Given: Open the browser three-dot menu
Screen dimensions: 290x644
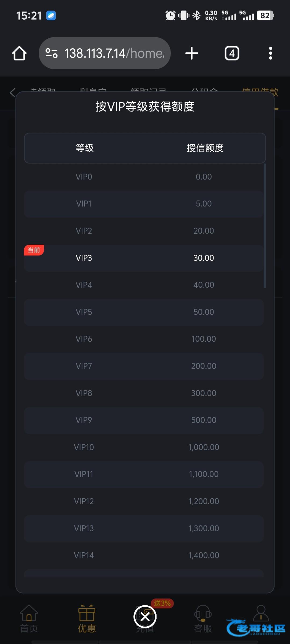Looking at the screenshot, I should click(270, 53).
